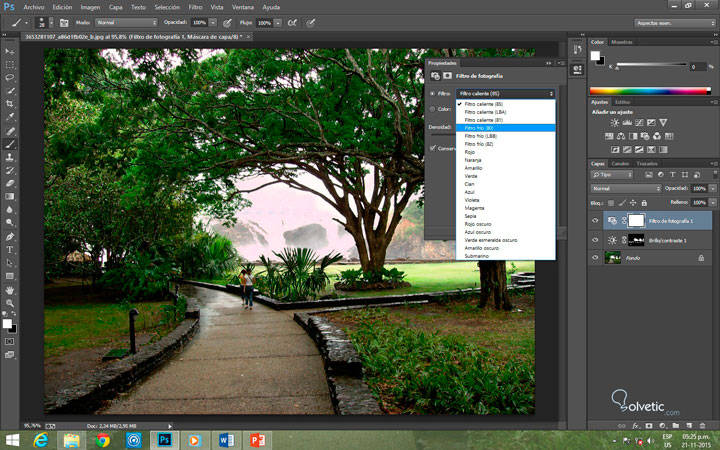The height and width of the screenshot is (450, 720).
Task: Toggle the layer filter switch in Capas
Action: (x=715, y=174)
